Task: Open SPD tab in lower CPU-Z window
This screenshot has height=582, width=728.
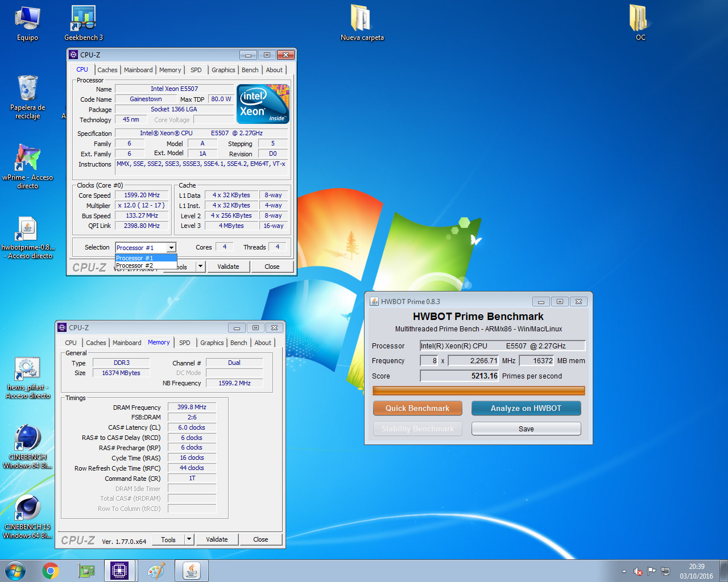Action: click(185, 343)
